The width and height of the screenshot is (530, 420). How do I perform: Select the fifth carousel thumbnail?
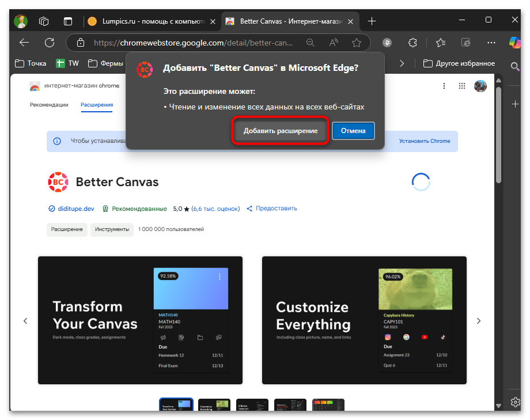[x=328, y=405]
